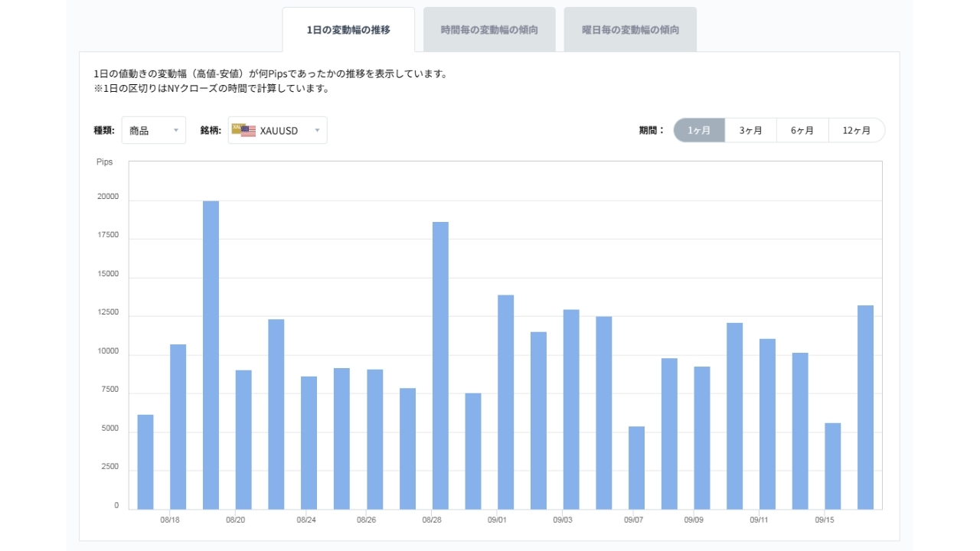This screenshot has height=551, width=980.
Task: Click the last bar right of 09/15
Action: point(866,408)
